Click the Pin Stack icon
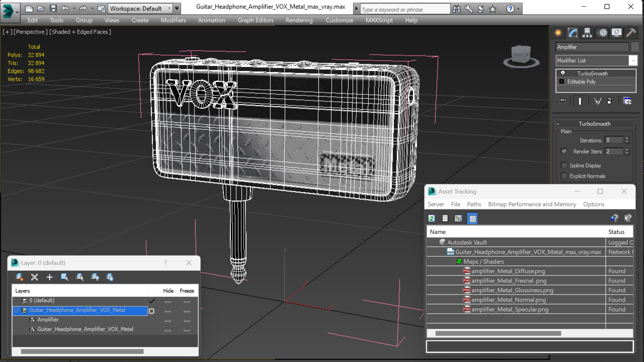 (x=562, y=101)
